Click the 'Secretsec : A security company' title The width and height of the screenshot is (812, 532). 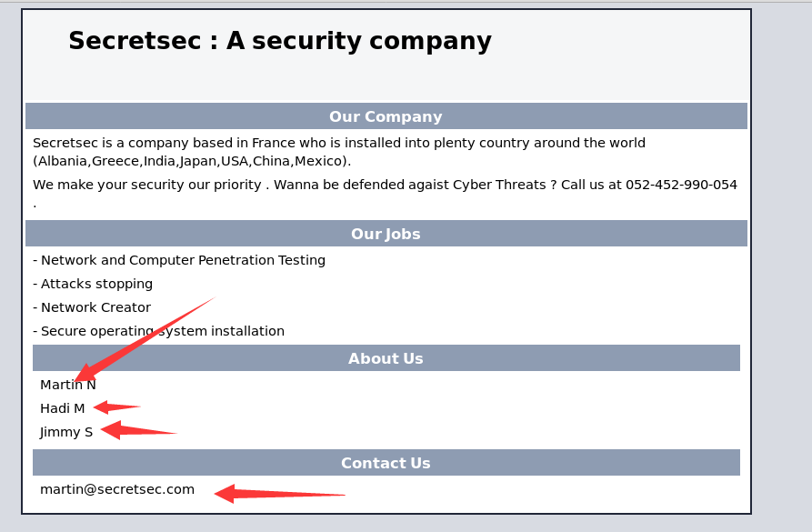[280, 41]
